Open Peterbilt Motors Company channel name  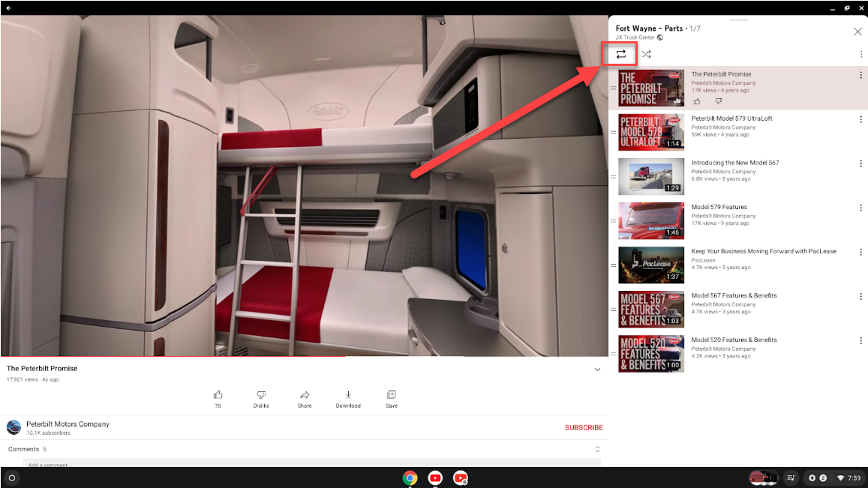point(68,424)
